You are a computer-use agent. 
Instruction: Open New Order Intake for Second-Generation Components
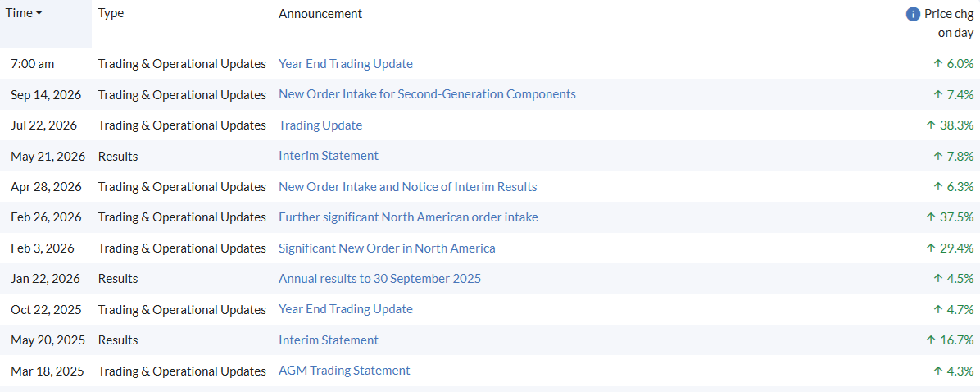click(x=427, y=94)
